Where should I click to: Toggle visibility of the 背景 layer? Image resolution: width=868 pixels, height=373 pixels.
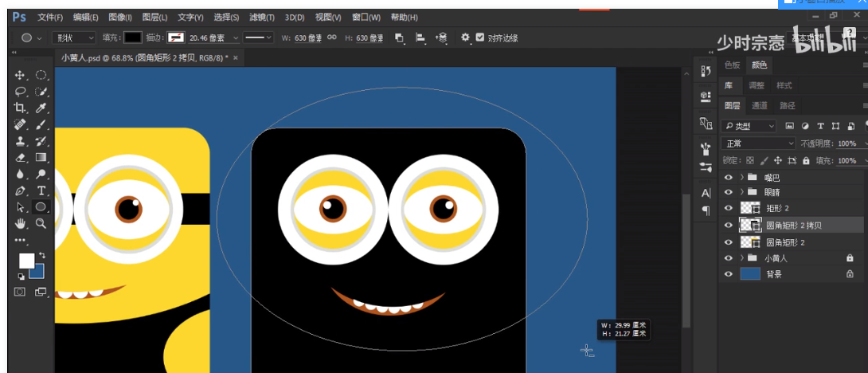728,274
